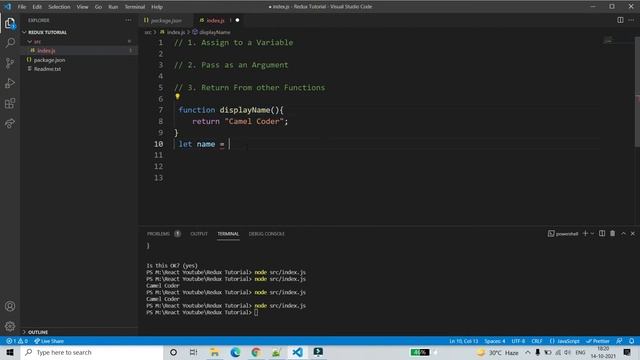
Task: Change end of line sequence CRLF
Action: [x=537, y=341]
